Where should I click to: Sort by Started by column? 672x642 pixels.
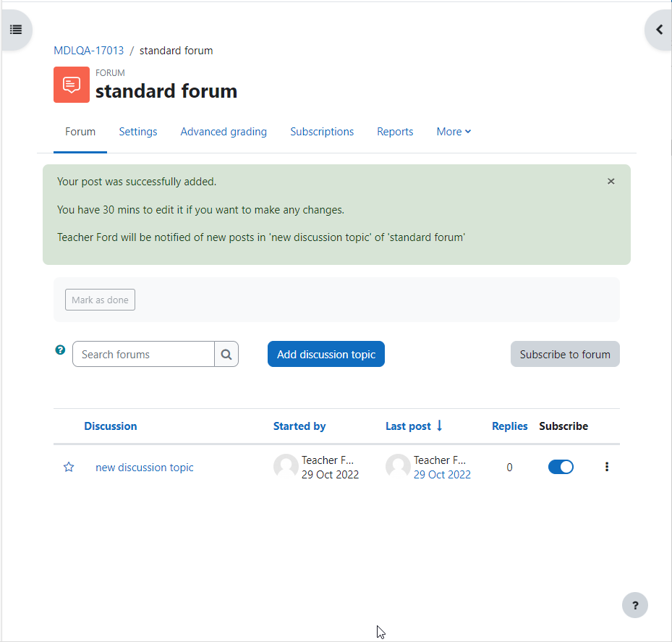click(299, 426)
